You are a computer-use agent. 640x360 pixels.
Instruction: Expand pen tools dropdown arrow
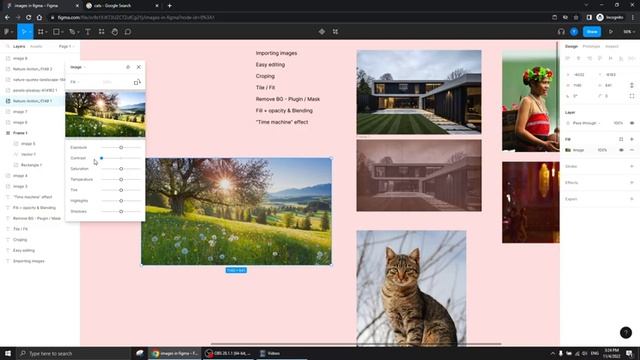(78, 32)
